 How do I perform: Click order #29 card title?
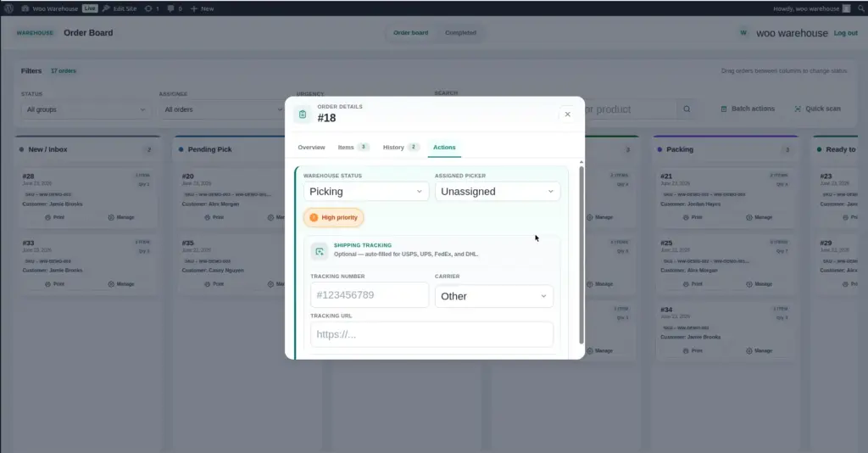click(826, 243)
